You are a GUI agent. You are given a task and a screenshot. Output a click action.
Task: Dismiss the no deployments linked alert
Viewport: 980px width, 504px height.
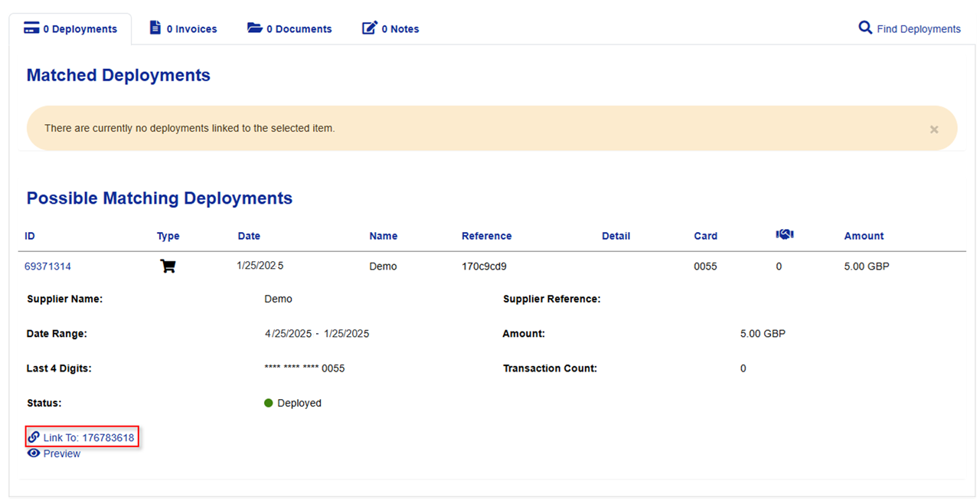click(x=934, y=129)
